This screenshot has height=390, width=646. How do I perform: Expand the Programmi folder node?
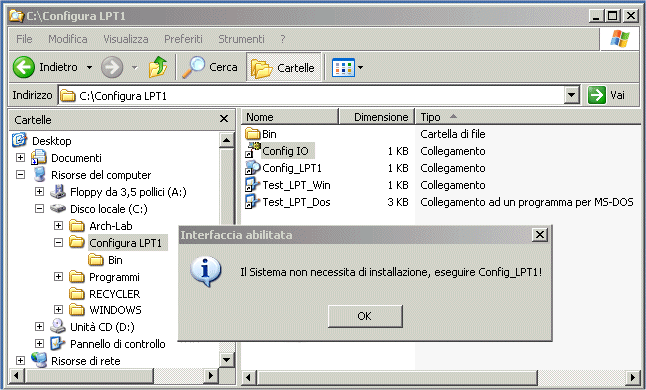click(59, 276)
